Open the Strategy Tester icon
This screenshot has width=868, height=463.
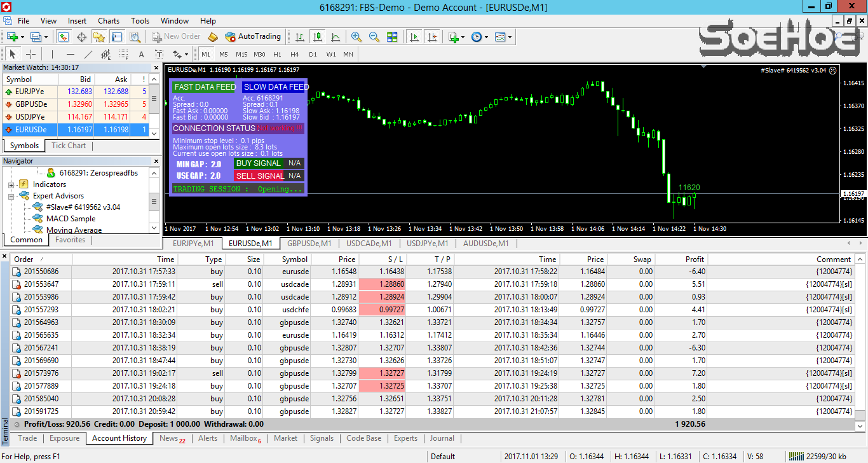(135, 37)
